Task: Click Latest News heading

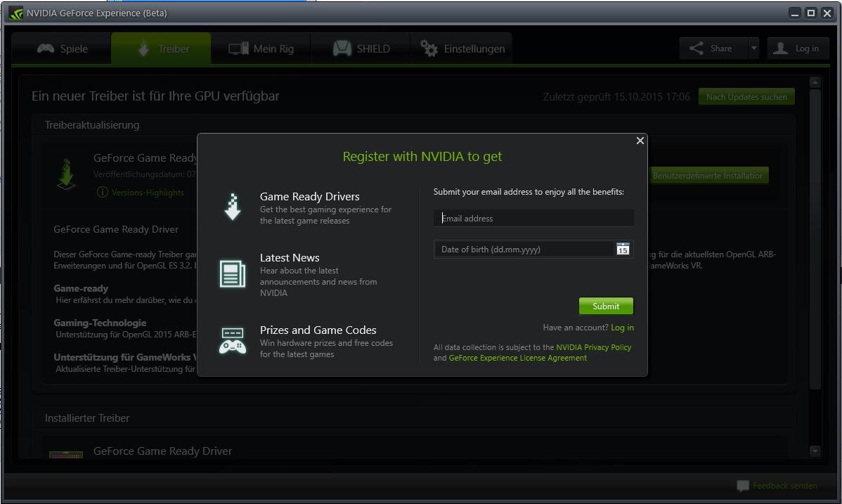Action: click(290, 258)
